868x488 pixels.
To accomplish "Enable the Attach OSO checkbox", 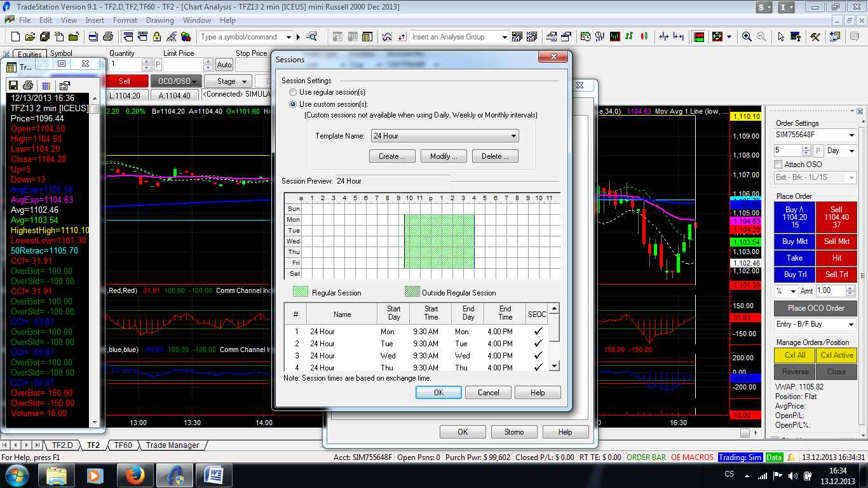I will (779, 165).
